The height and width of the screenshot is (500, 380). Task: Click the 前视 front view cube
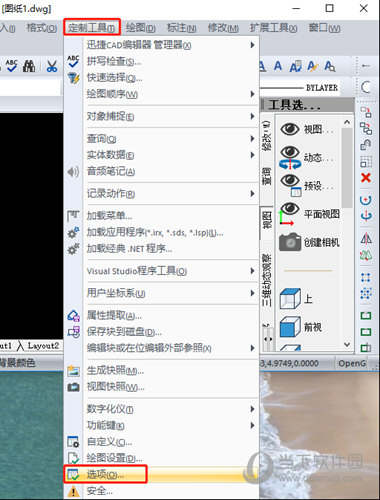pos(300,327)
